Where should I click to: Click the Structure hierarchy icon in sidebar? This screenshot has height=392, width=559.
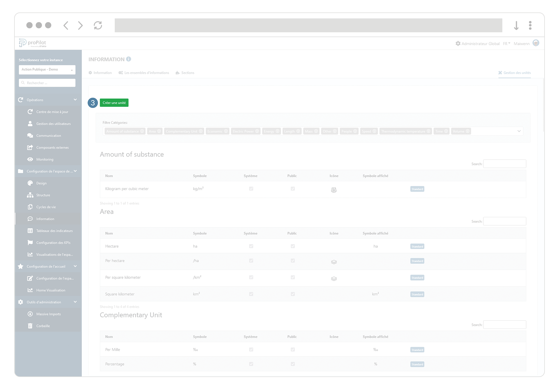coord(30,195)
